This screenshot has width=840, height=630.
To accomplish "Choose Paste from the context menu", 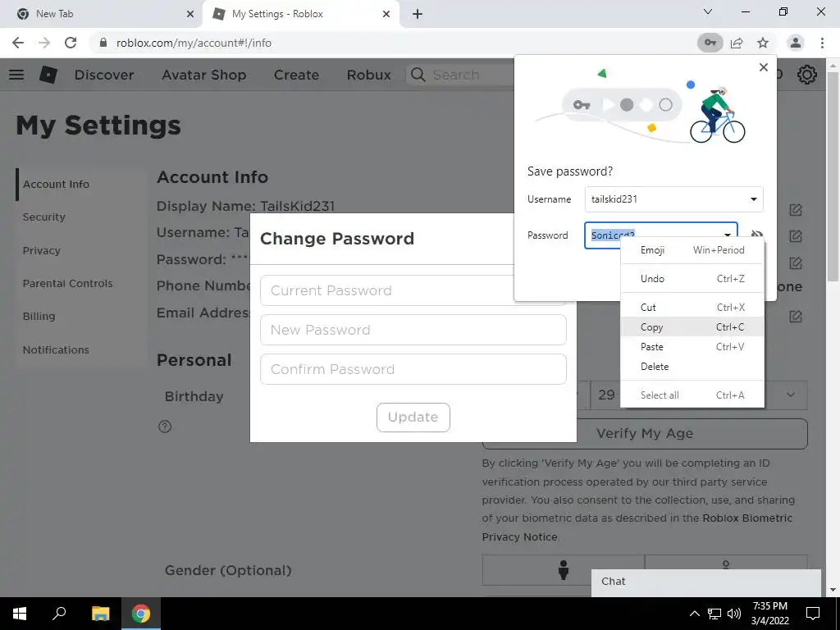I will [x=692, y=347].
